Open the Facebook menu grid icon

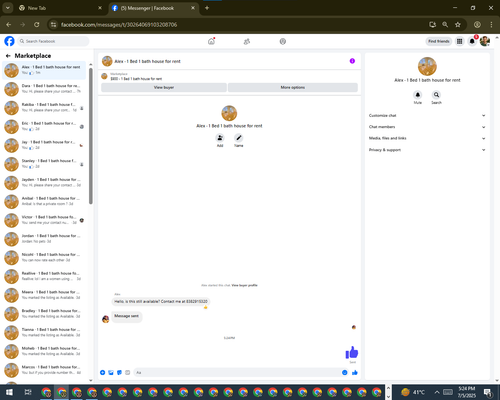click(460, 41)
